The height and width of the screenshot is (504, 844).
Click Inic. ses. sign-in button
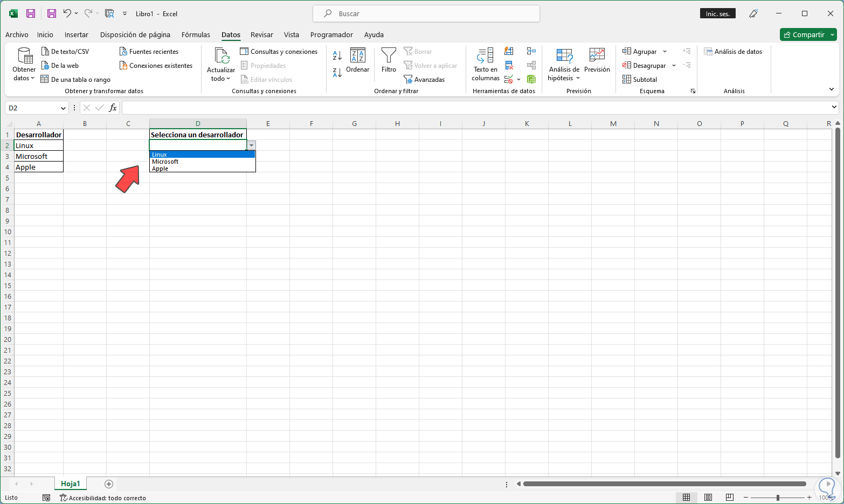[x=717, y=14]
